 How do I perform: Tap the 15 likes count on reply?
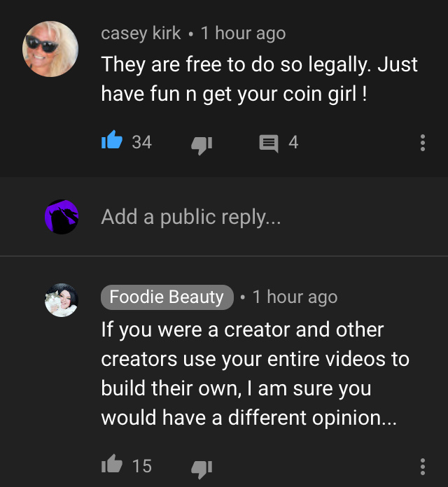click(x=142, y=466)
